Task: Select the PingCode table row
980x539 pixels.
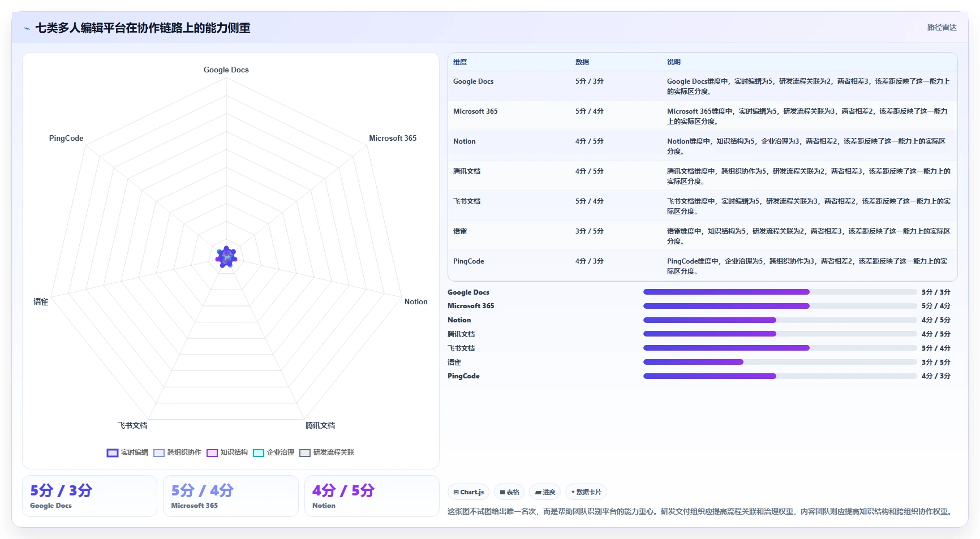Action: click(x=702, y=266)
